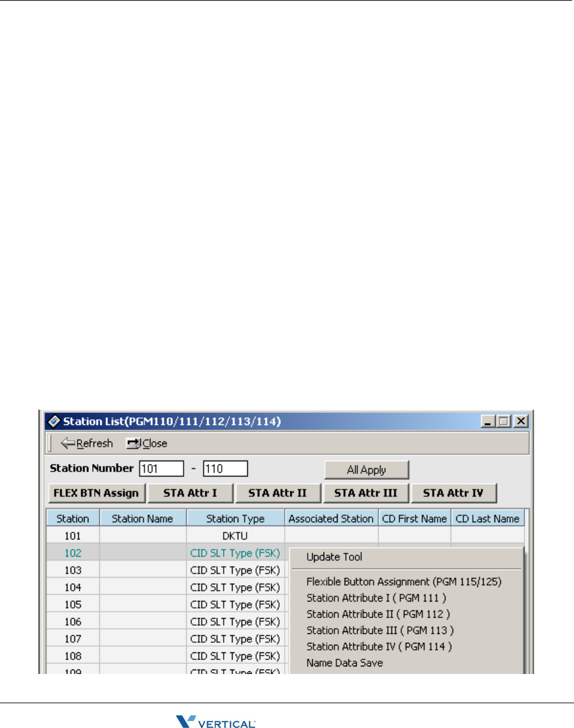574x728 pixels.
Task: Select station 108 in the list
Action: [x=73, y=656]
